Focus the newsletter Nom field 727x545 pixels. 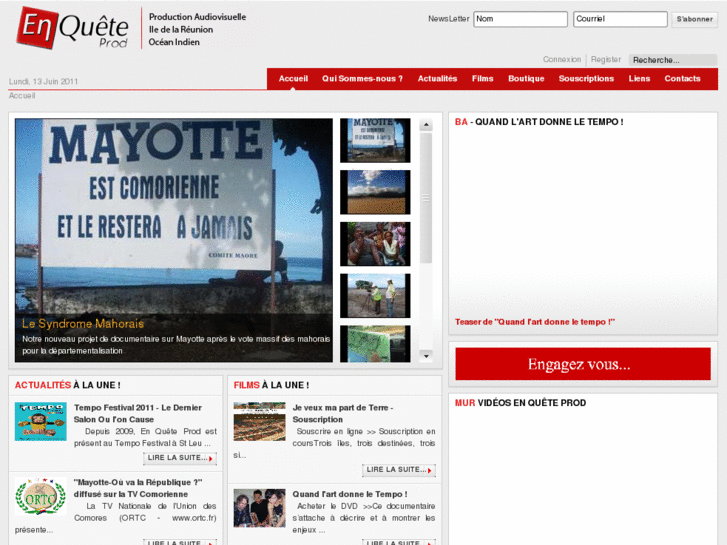(x=520, y=19)
